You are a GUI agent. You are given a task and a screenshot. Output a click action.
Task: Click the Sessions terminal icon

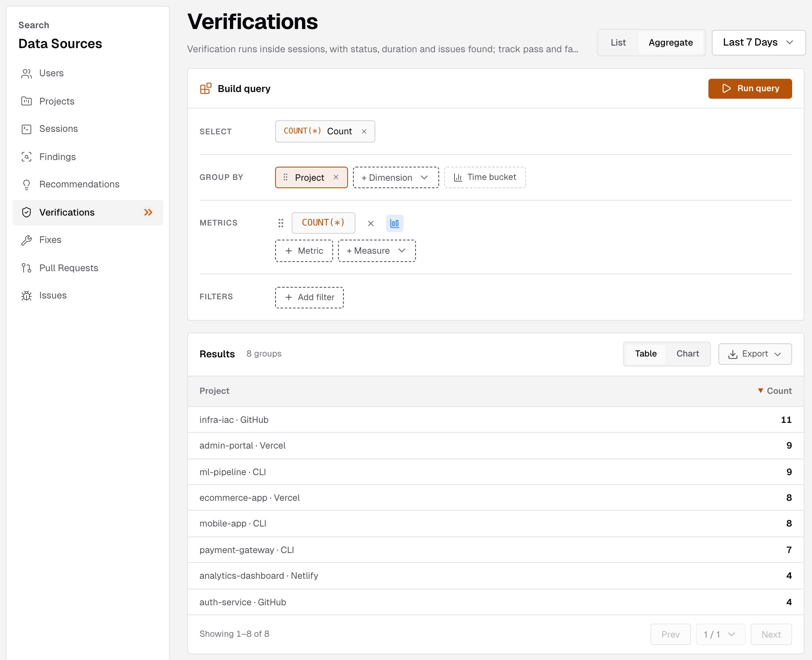pos(27,129)
